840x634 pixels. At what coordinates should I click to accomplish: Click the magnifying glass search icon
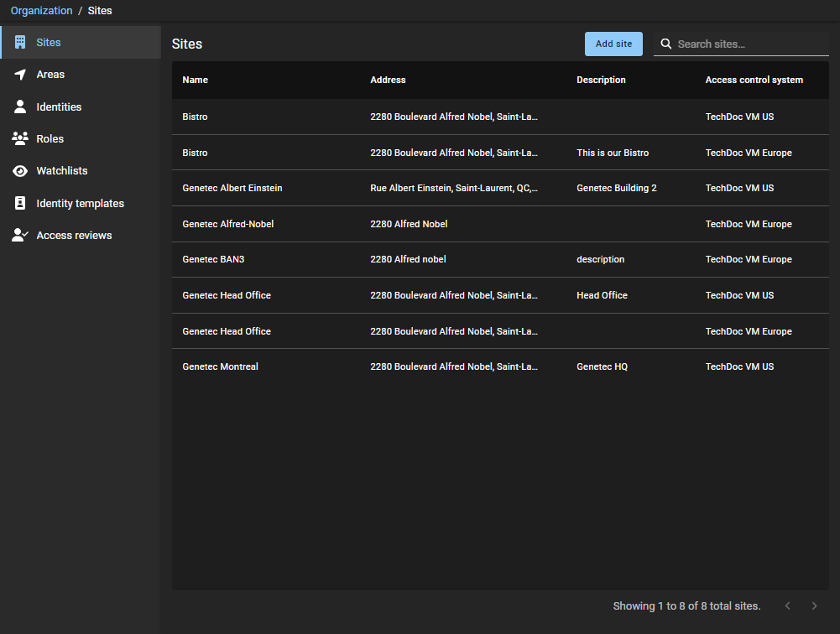tap(666, 44)
